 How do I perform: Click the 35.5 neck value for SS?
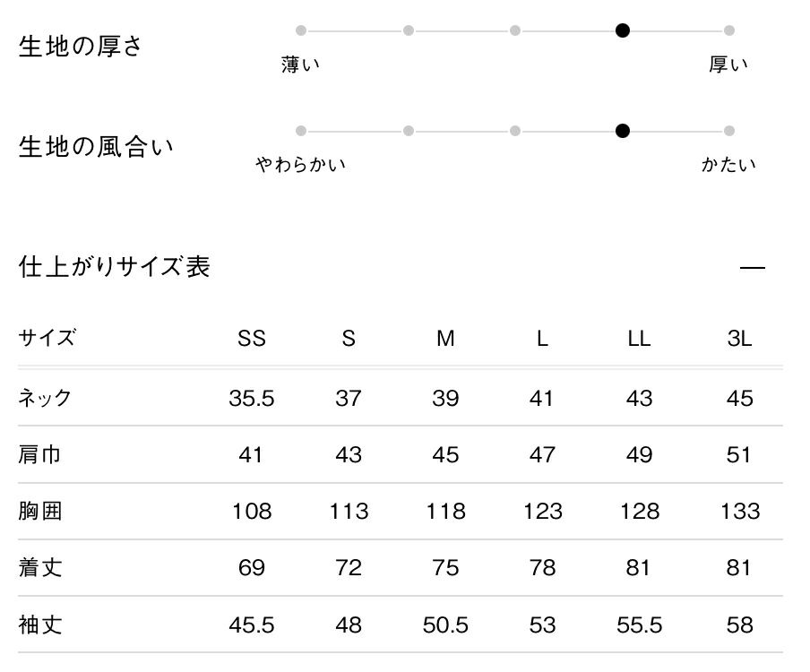[252, 398]
